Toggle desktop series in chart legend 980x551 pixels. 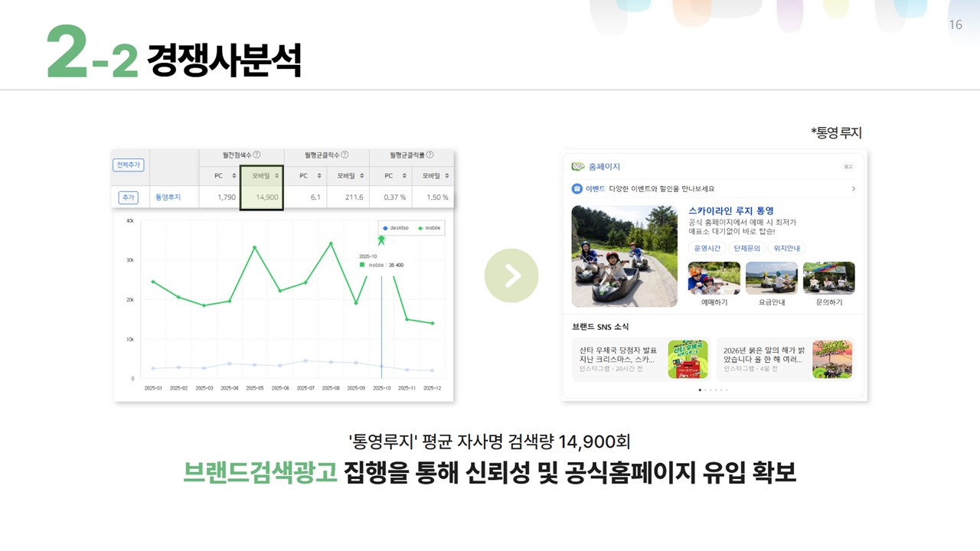point(395,228)
